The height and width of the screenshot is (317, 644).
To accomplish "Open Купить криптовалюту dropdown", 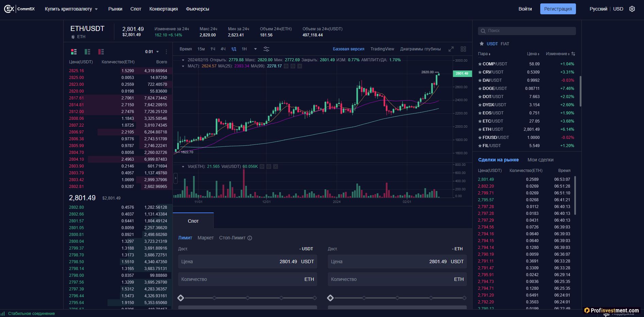I will click(x=71, y=9).
